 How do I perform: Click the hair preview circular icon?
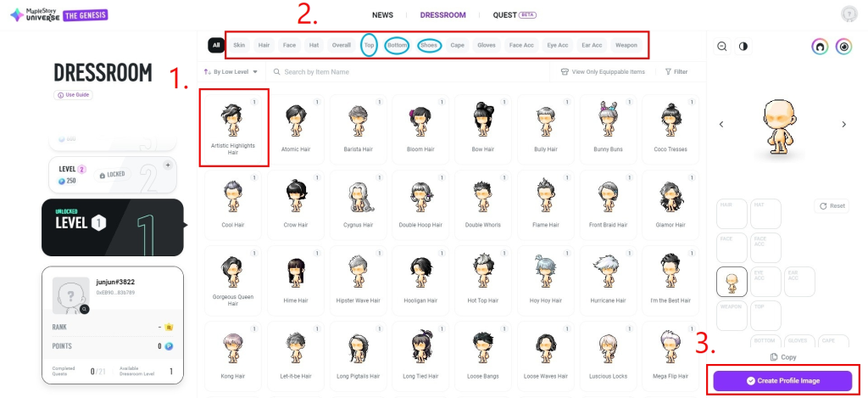pos(820,48)
